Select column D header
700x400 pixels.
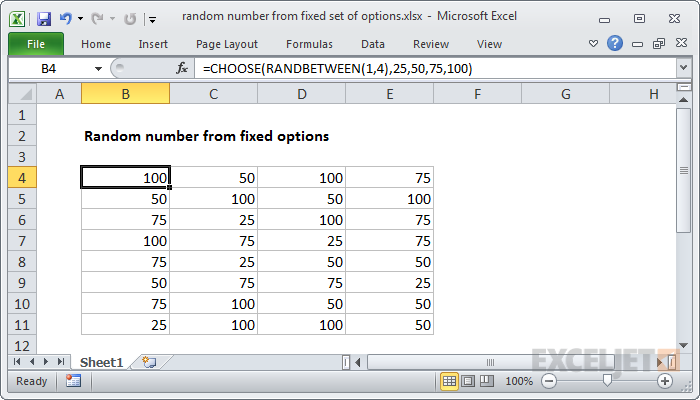(301, 94)
